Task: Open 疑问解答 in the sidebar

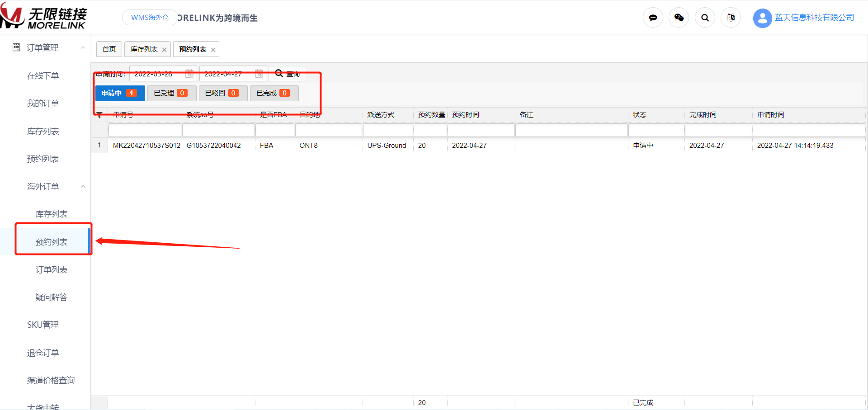Action: (x=52, y=297)
